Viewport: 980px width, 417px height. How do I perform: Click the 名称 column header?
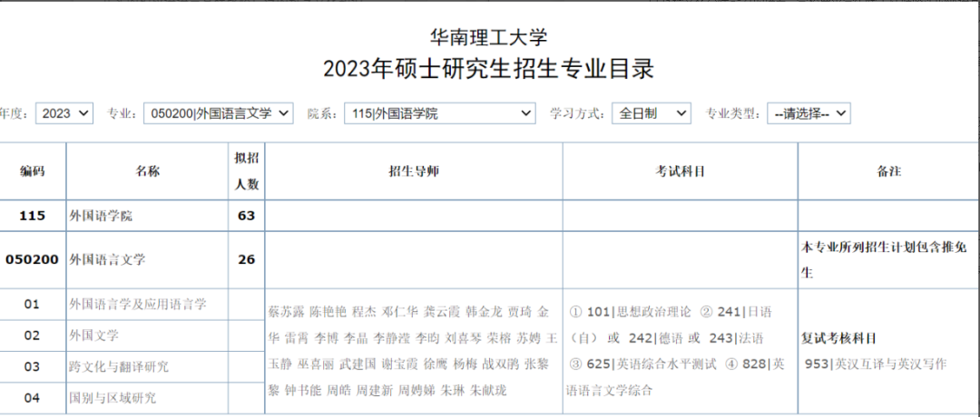[x=148, y=171]
